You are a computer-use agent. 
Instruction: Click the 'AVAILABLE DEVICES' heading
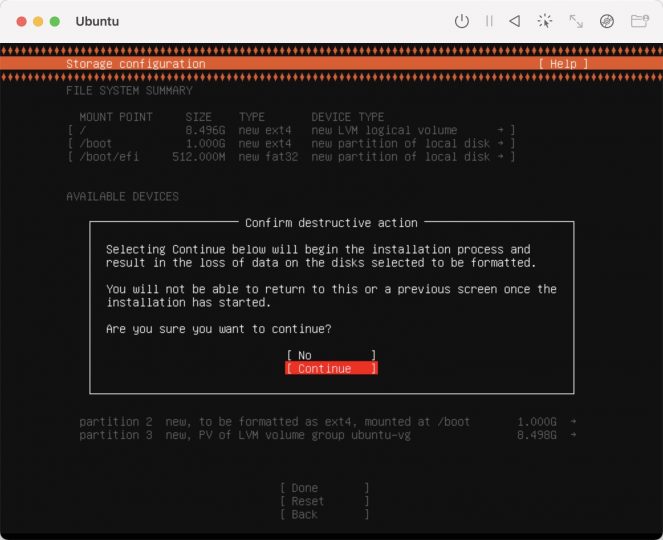tap(122, 197)
